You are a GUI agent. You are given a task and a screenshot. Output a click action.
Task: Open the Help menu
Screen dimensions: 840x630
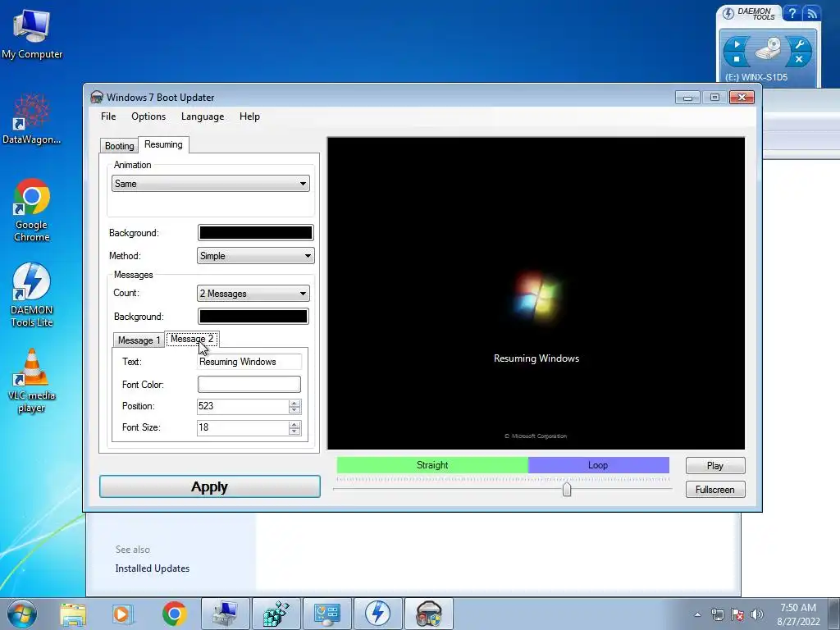(249, 116)
